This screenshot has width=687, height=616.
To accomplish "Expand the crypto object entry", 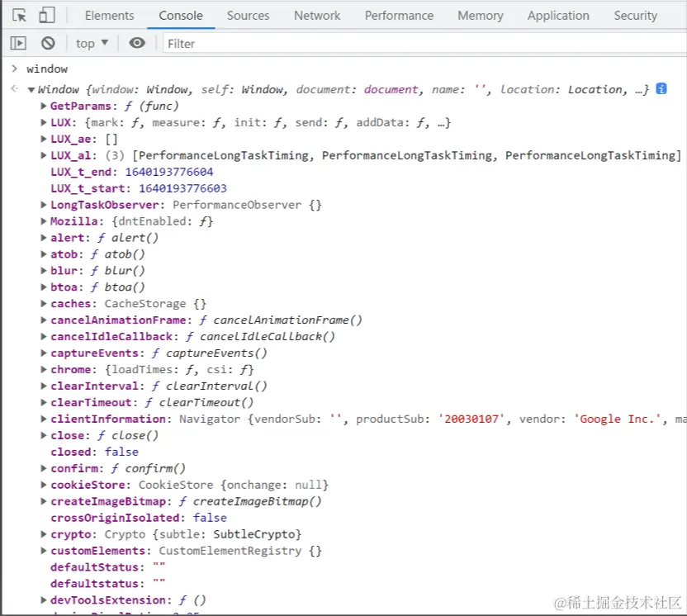I will click(44, 534).
